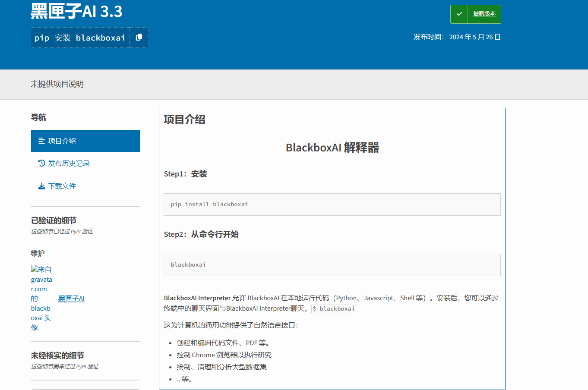This screenshot has width=588, height=390.
Task: Open the 黑匣子AI maintainer link
Action: coord(71,299)
